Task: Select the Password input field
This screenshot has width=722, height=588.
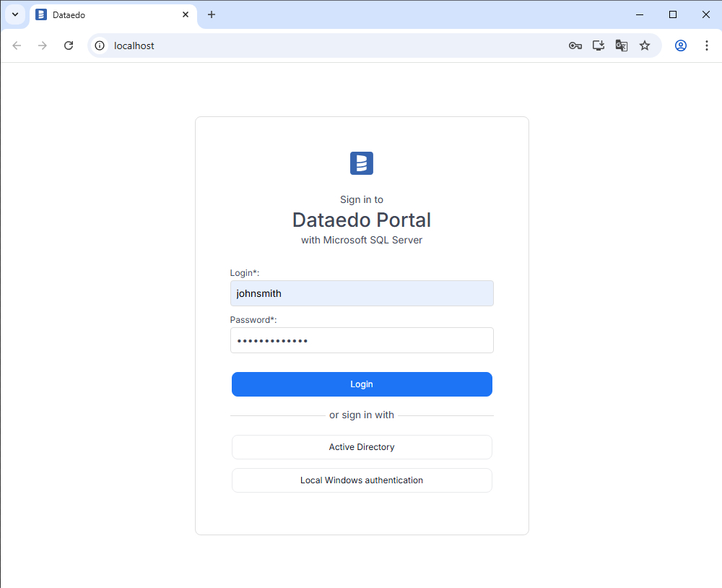Action: click(x=361, y=340)
